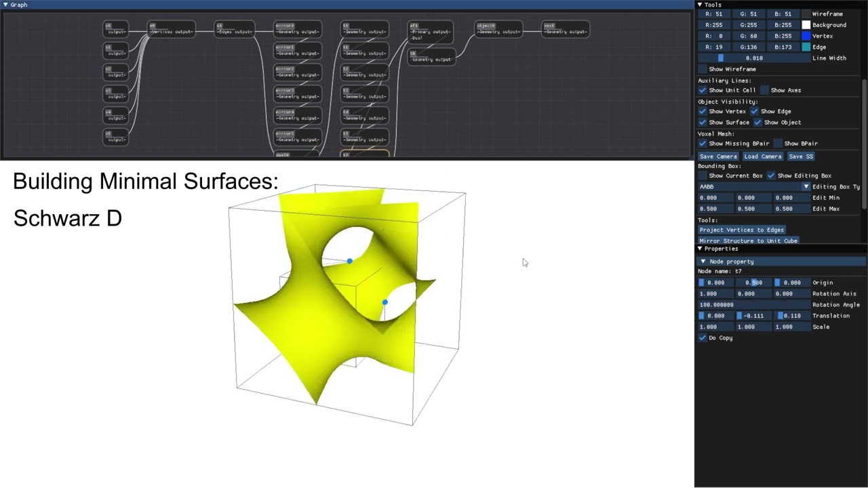Select the first Edit Min field
Screen dimensions: 868x488
click(715, 198)
